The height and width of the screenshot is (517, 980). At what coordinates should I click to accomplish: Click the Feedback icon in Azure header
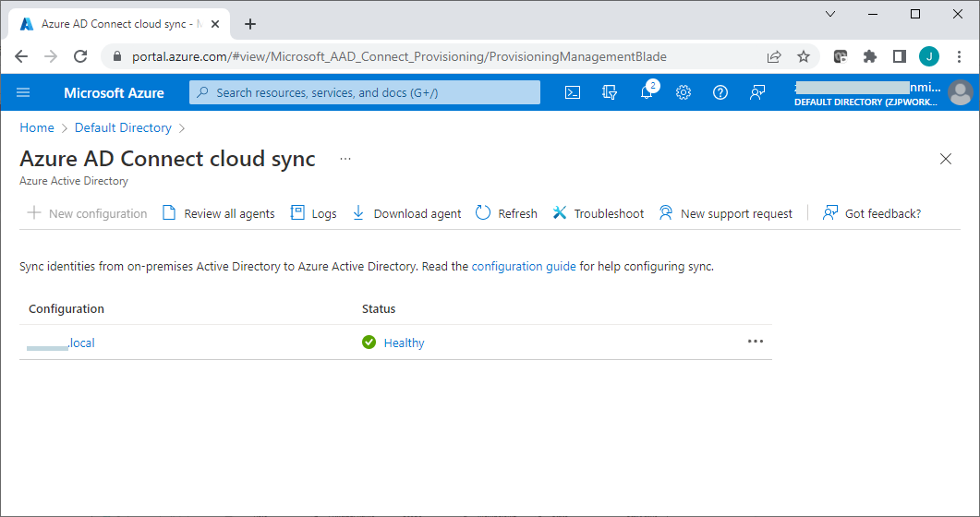click(757, 92)
